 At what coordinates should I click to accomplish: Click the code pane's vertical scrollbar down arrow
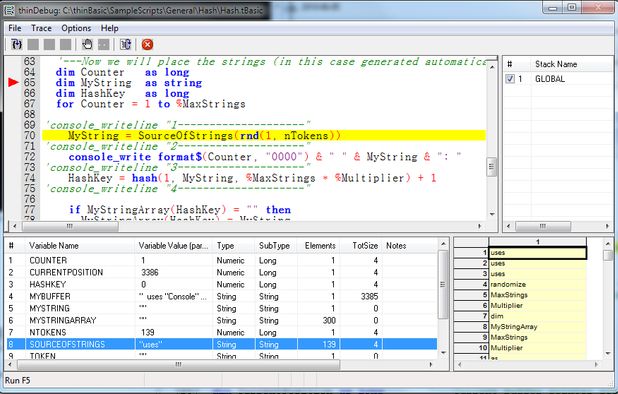coord(492,215)
